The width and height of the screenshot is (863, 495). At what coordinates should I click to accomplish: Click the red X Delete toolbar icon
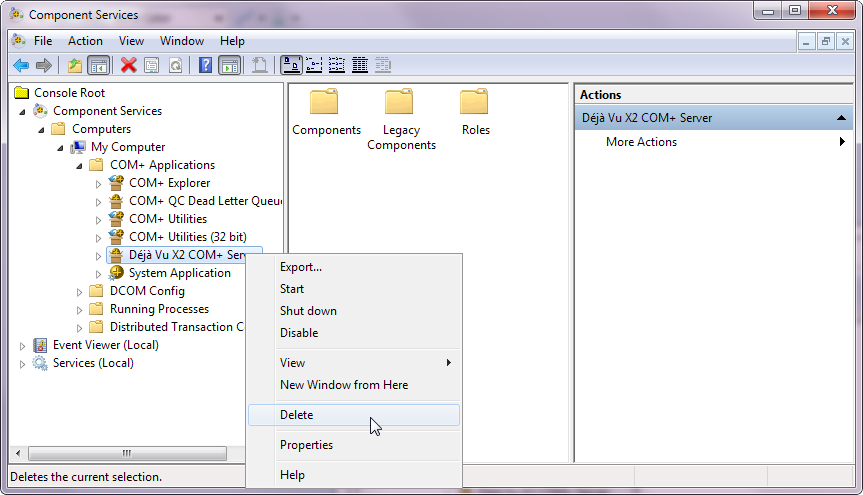128,66
